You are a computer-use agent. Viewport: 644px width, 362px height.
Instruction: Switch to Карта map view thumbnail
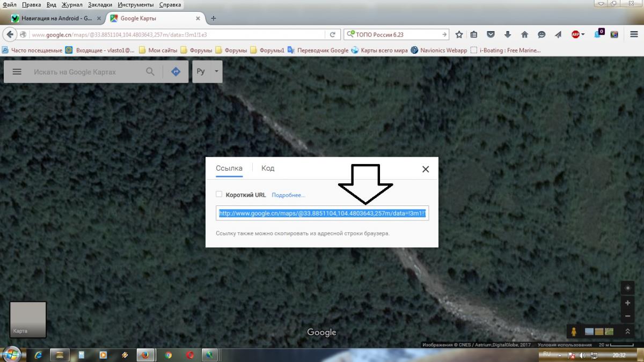coord(28,320)
